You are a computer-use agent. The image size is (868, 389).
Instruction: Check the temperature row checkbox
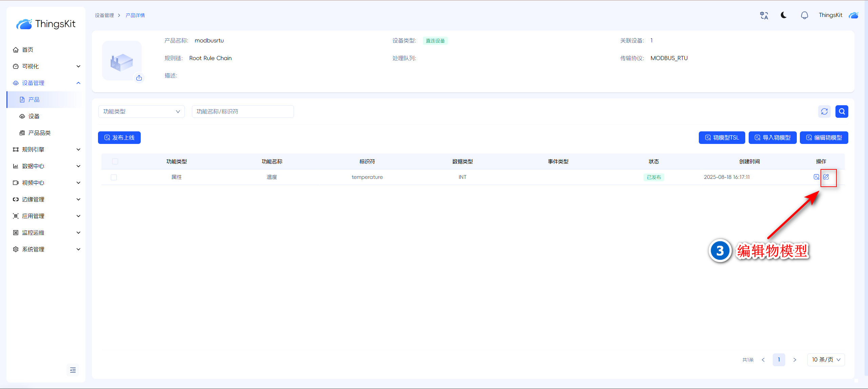click(114, 177)
